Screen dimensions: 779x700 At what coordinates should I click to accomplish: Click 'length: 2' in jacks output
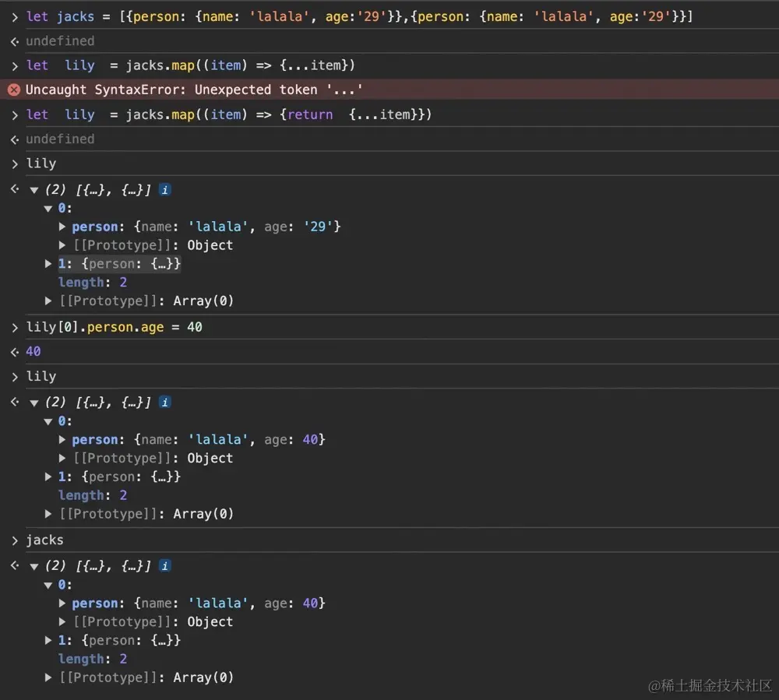93,660
